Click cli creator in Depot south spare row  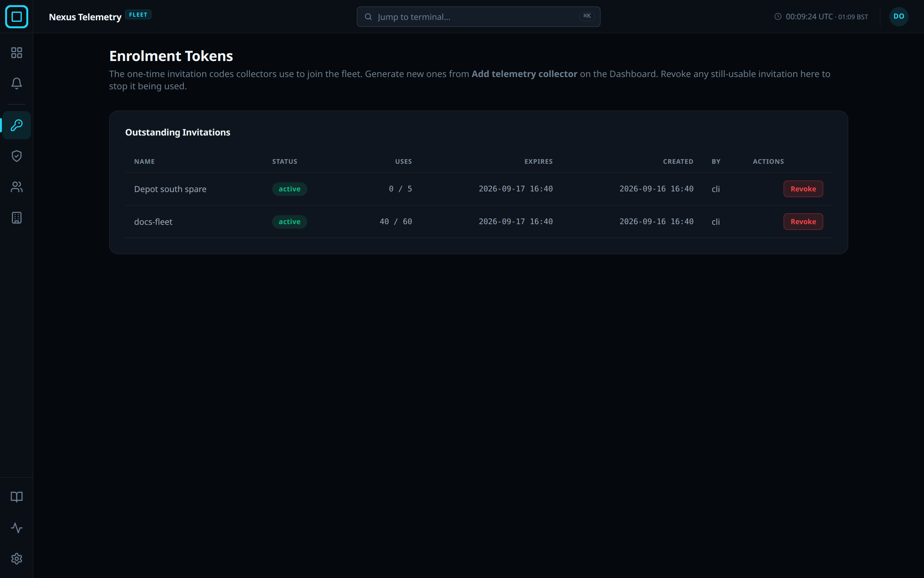coord(715,189)
